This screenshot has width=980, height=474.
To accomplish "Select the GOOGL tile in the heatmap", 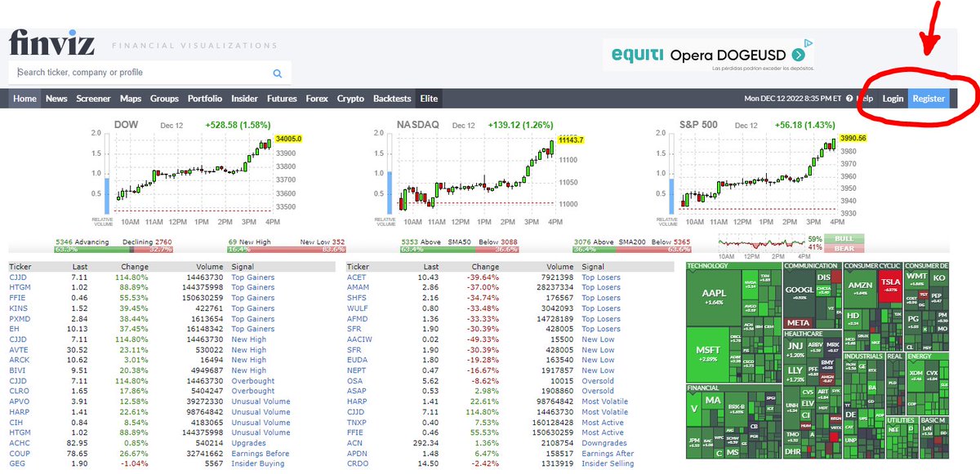I will (x=799, y=293).
